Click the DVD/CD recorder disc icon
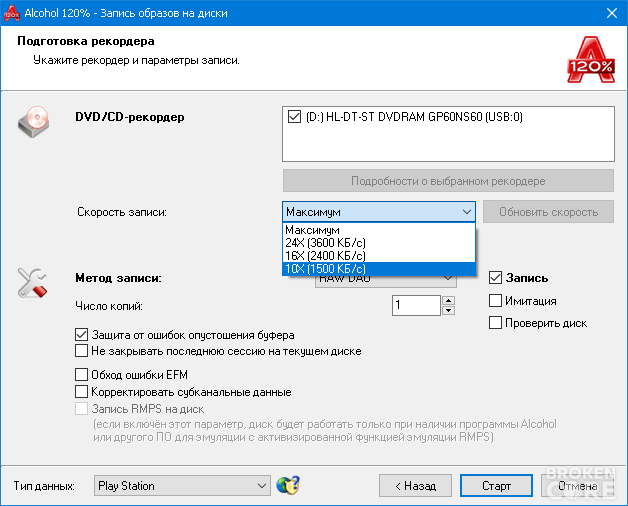This screenshot has height=506, width=628. 33,122
